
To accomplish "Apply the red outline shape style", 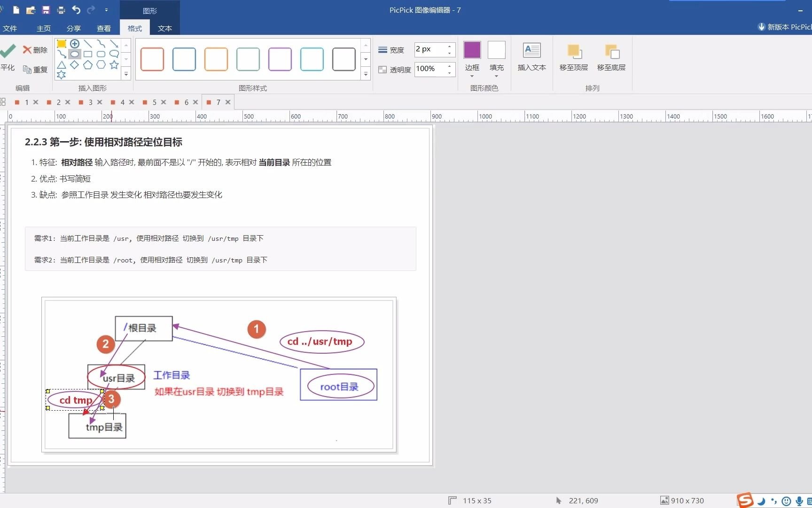I will (152, 59).
